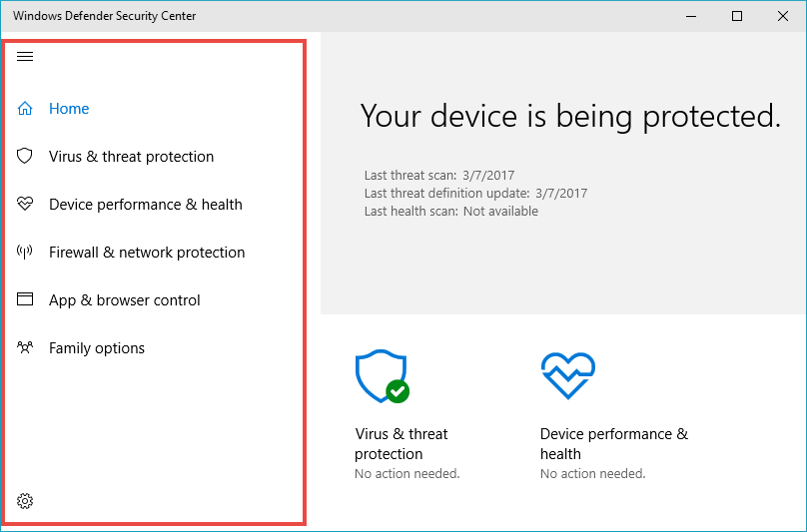Viewport: 807px width, 532px height.
Task: Minimize the Security Center window
Action: [691, 16]
